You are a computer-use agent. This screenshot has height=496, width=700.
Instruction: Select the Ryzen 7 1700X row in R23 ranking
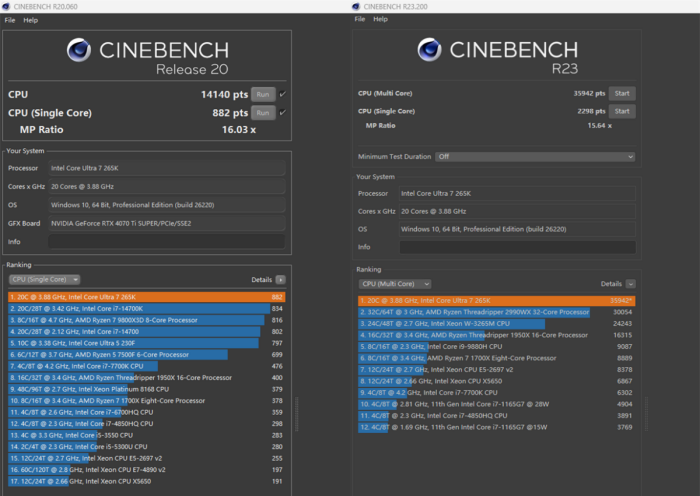pos(497,358)
